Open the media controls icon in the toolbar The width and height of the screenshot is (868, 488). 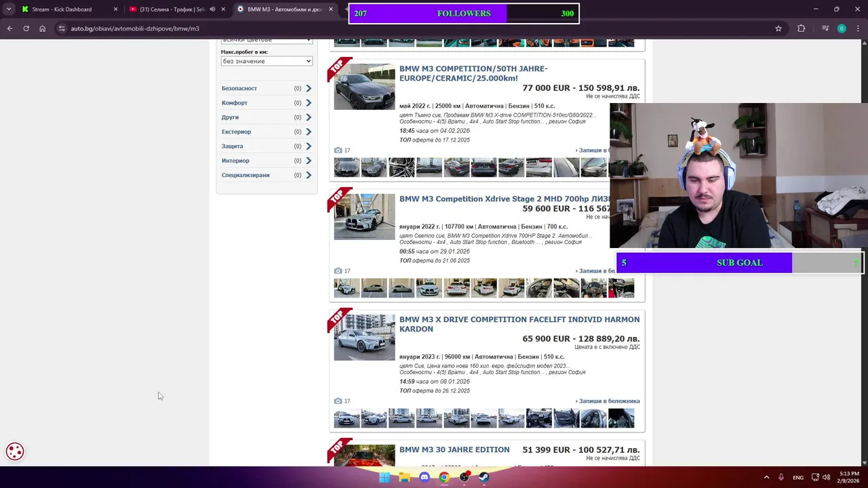click(x=825, y=28)
